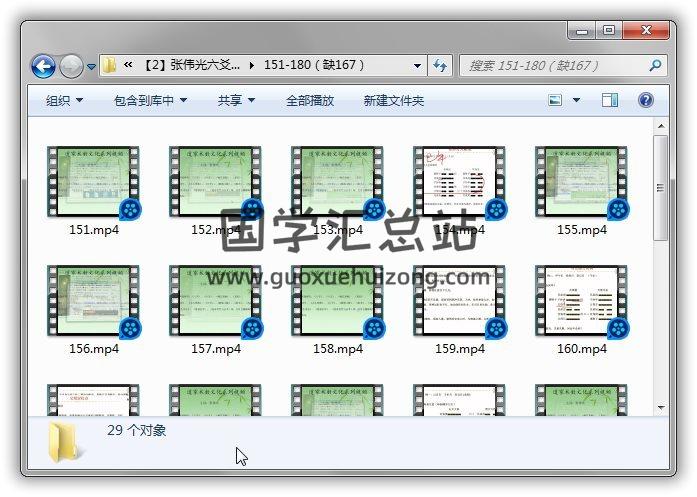The width and height of the screenshot is (697, 497).
Task: Click the player badge on 160.mp4
Action: (x=618, y=329)
